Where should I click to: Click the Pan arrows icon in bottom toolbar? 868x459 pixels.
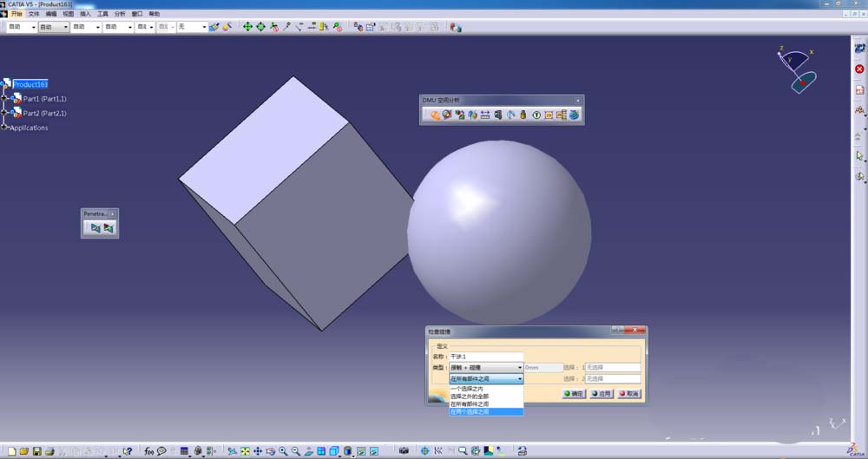(x=258, y=451)
